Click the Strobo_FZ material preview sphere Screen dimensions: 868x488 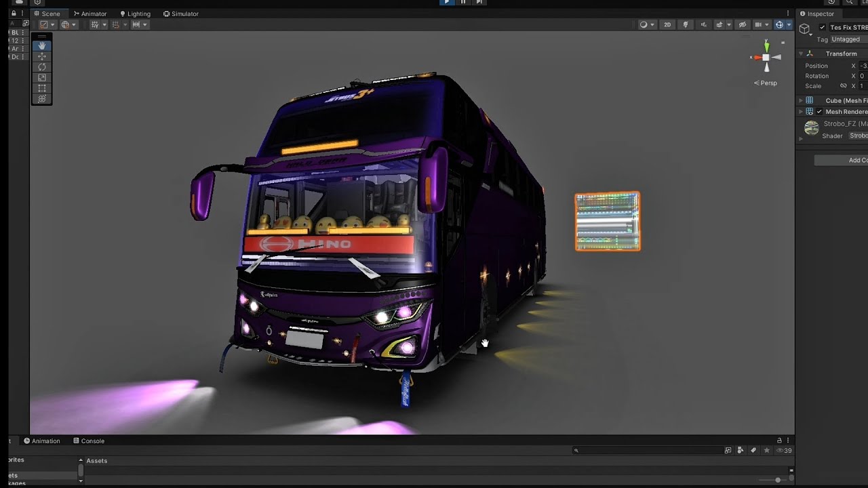point(811,128)
